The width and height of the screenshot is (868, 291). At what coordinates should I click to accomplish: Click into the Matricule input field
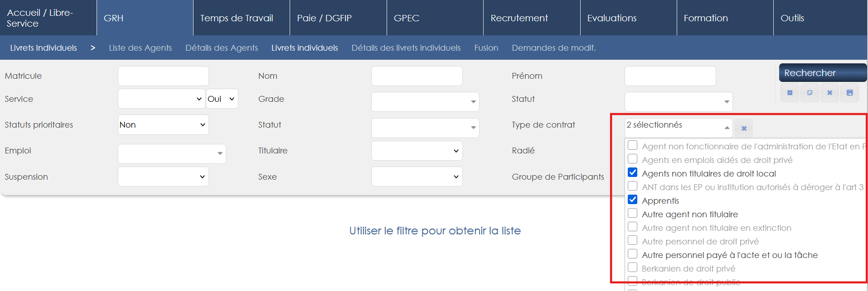point(163,76)
